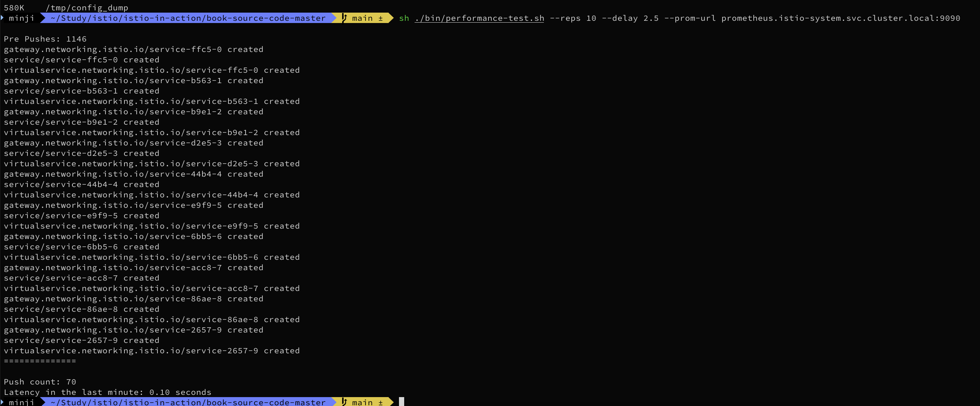Click the Pre Pushes: 1146 output line
Screen dimensions: 980x406
pos(45,39)
